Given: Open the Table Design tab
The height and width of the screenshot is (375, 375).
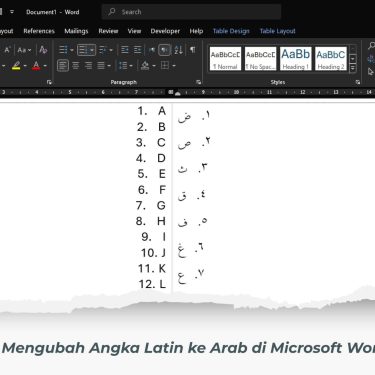Looking at the screenshot, I should [231, 31].
